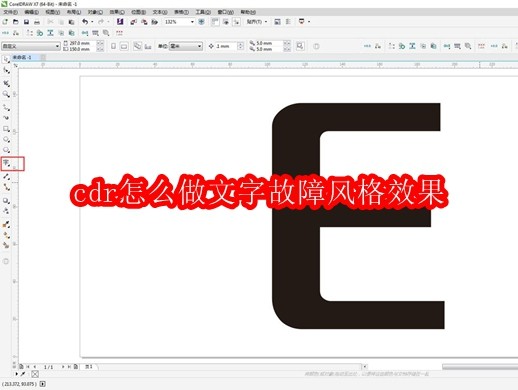
Task: Select the Rectangle tool in the toolbox
Action: (x=6, y=129)
